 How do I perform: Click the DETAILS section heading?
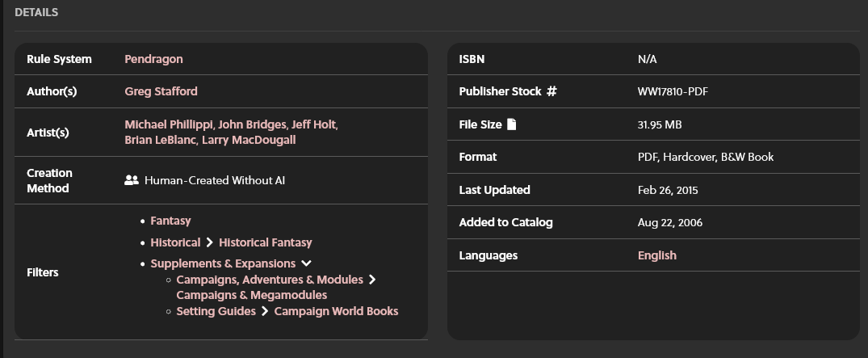click(x=36, y=12)
